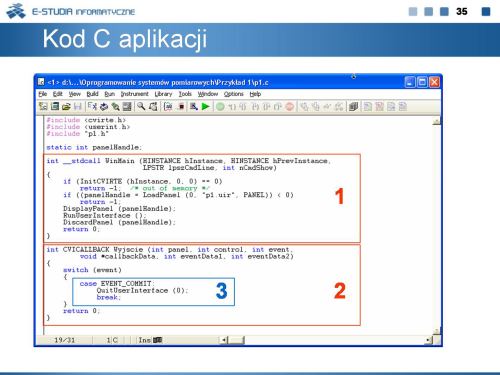The image size is (500, 375).
Task: Click the open folder toolbar icon
Action: point(66,107)
